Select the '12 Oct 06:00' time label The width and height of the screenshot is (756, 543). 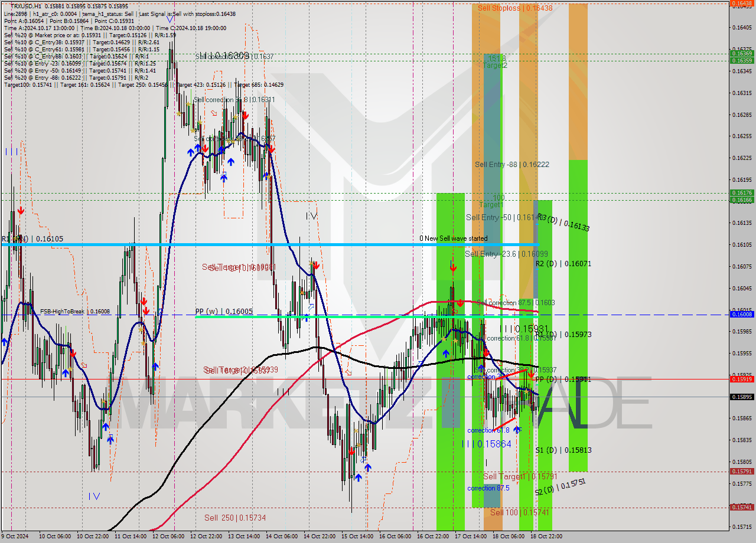click(170, 537)
